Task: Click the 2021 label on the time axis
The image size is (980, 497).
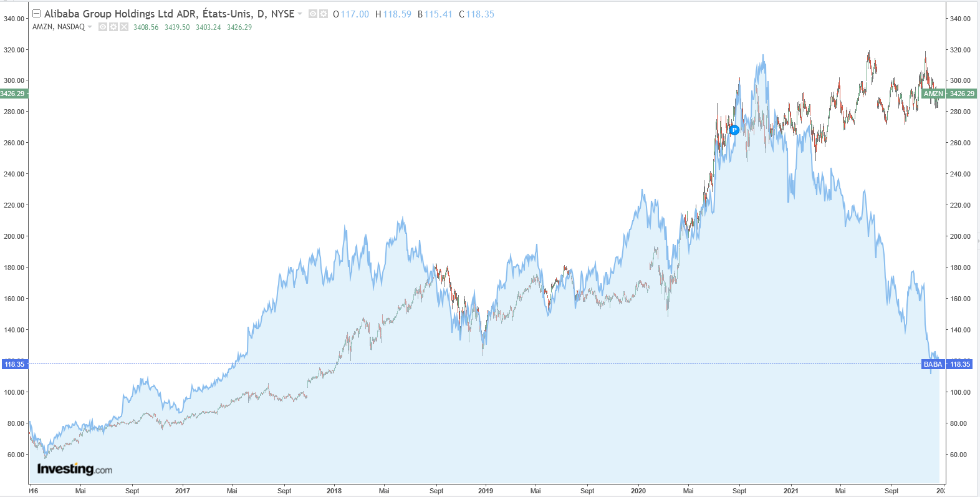Action: click(791, 491)
